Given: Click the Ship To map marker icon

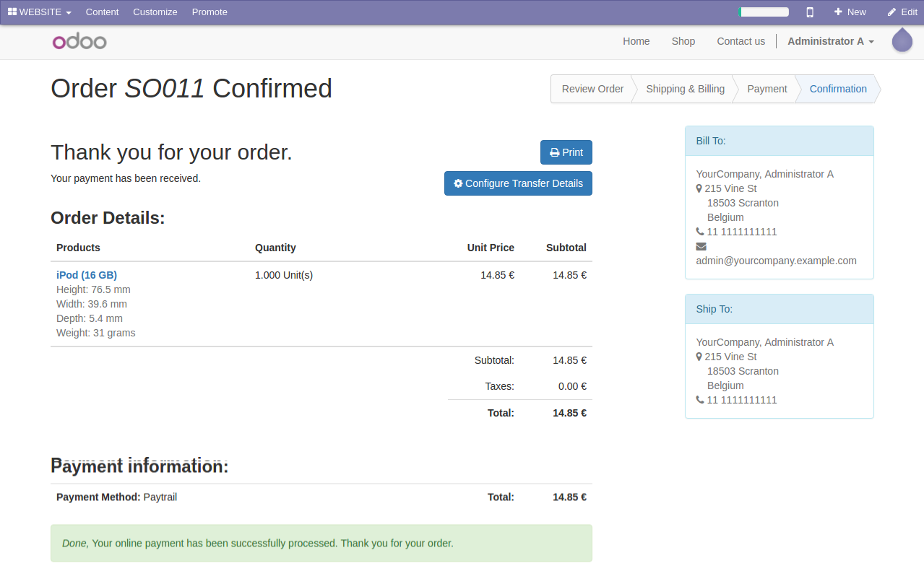Looking at the screenshot, I should click(699, 357).
